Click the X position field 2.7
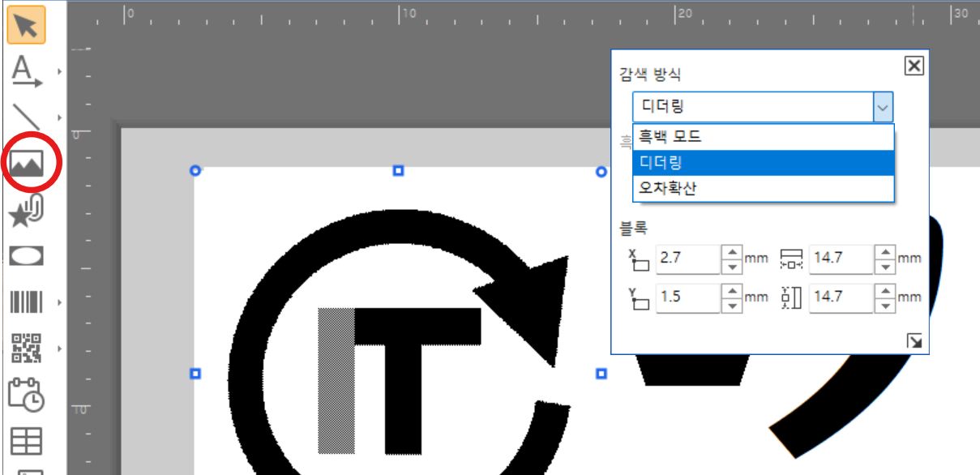 (x=687, y=259)
